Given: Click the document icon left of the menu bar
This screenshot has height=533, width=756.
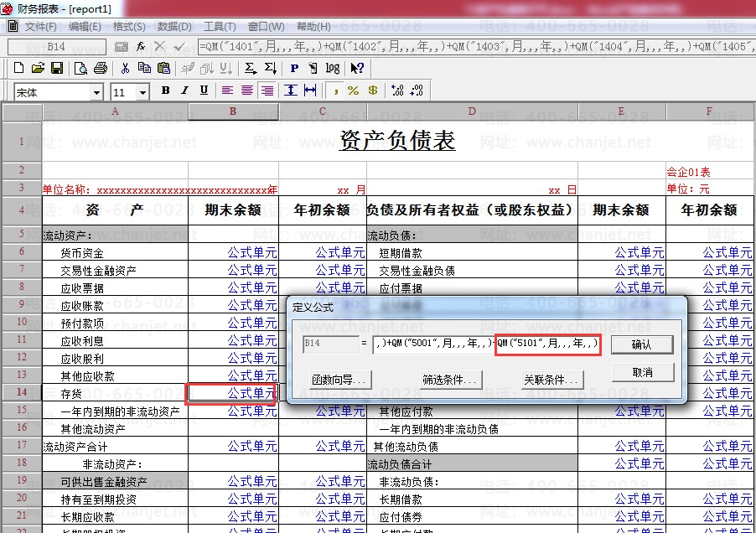Looking at the screenshot, I should tap(13, 26).
